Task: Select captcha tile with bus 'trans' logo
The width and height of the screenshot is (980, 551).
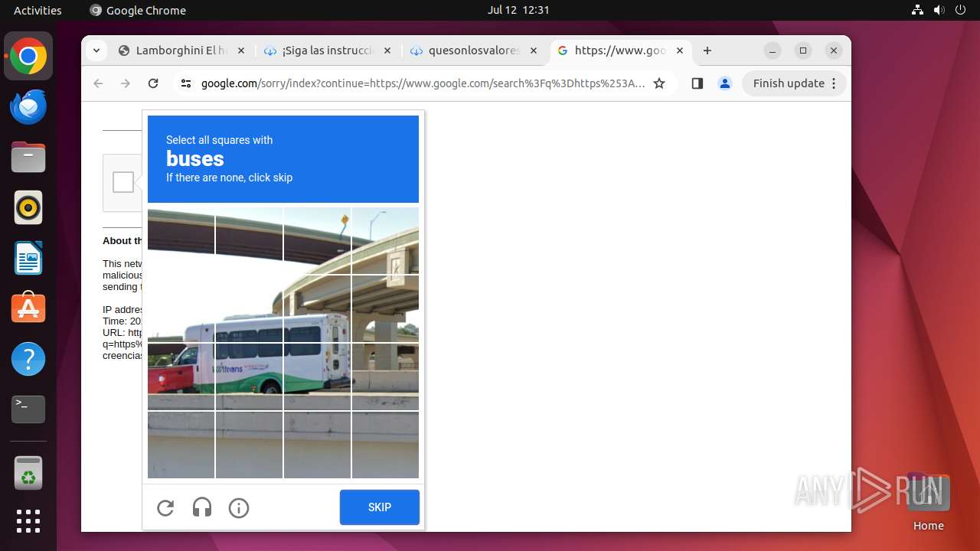Action: tap(249, 377)
